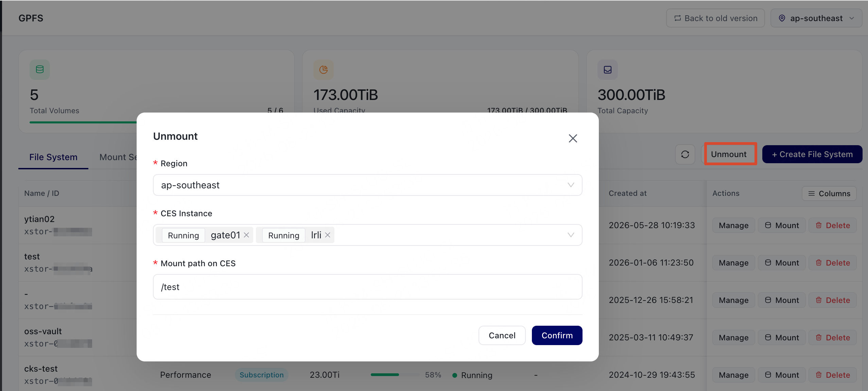Delete the test file system
Viewport: 868px width, 391px height.
[833, 263]
